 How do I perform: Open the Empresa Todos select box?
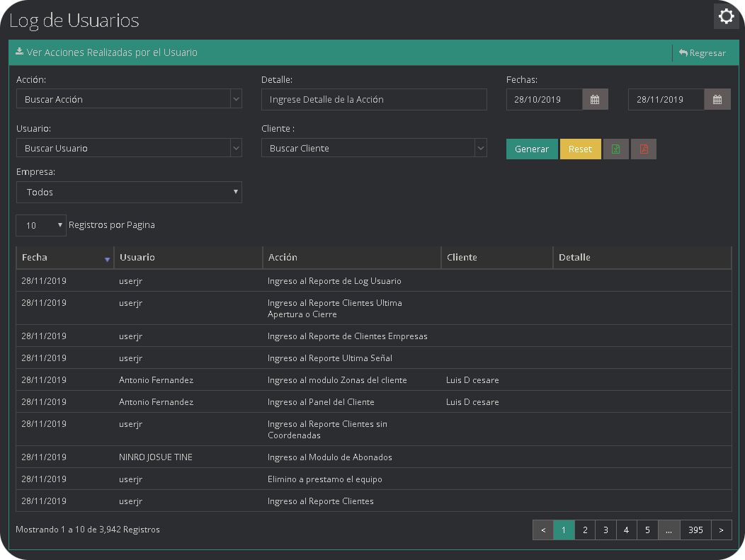[x=129, y=192]
